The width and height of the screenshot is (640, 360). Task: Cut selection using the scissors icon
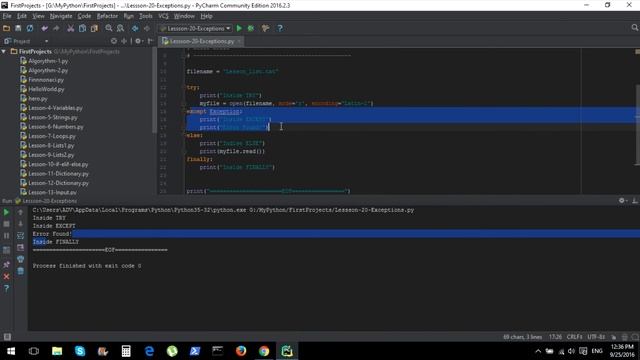coord(71,28)
